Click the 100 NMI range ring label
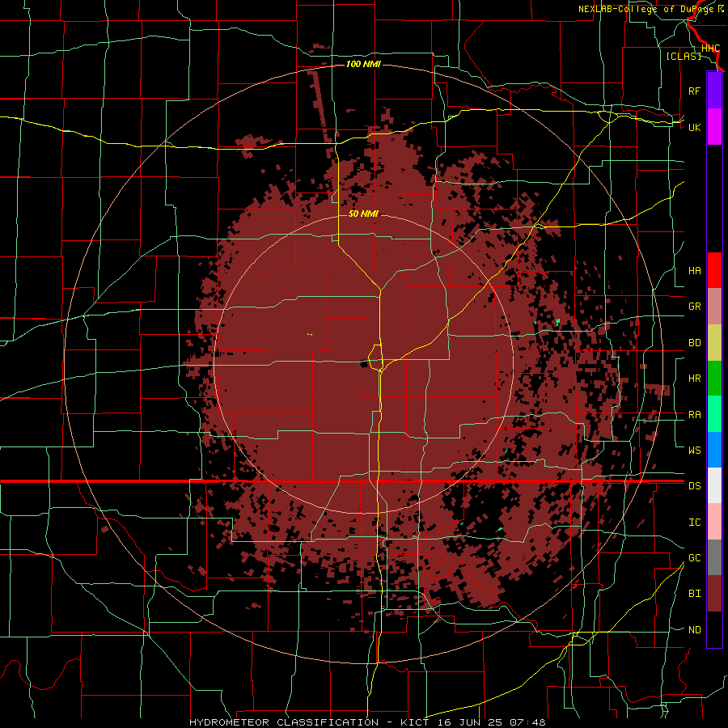This screenshot has width=728, height=728. tap(363, 64)
